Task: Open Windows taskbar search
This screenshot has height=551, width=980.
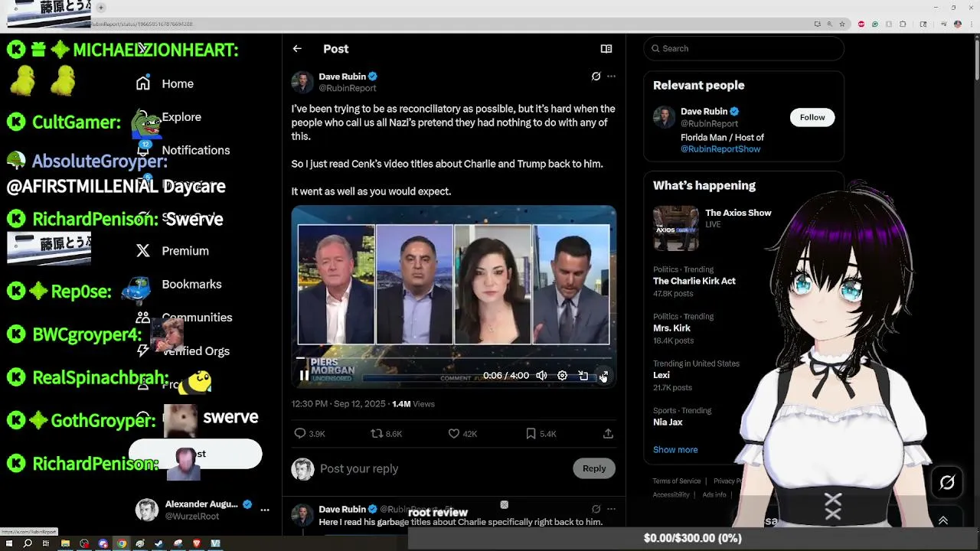Action: pyautogui.click(x=28, y=543)
